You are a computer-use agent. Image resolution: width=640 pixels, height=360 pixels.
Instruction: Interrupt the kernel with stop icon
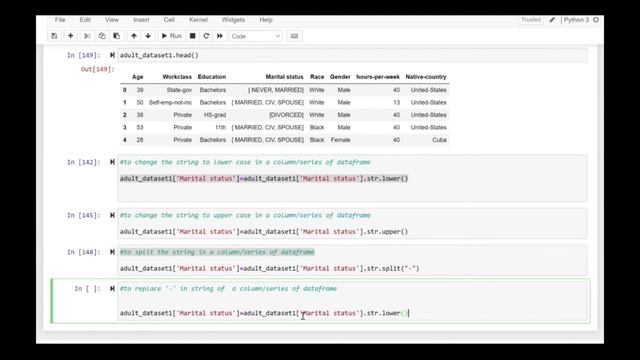pos(193,36)
